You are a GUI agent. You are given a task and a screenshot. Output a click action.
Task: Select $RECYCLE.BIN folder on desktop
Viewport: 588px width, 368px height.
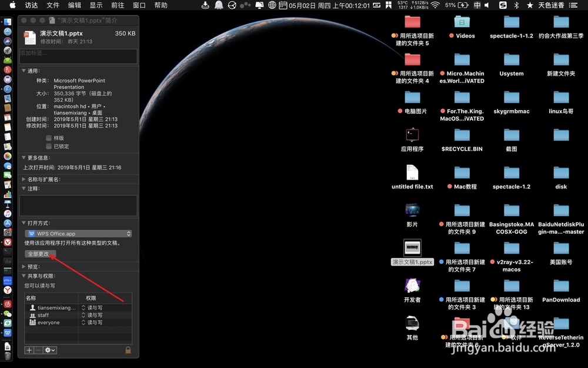462,140
